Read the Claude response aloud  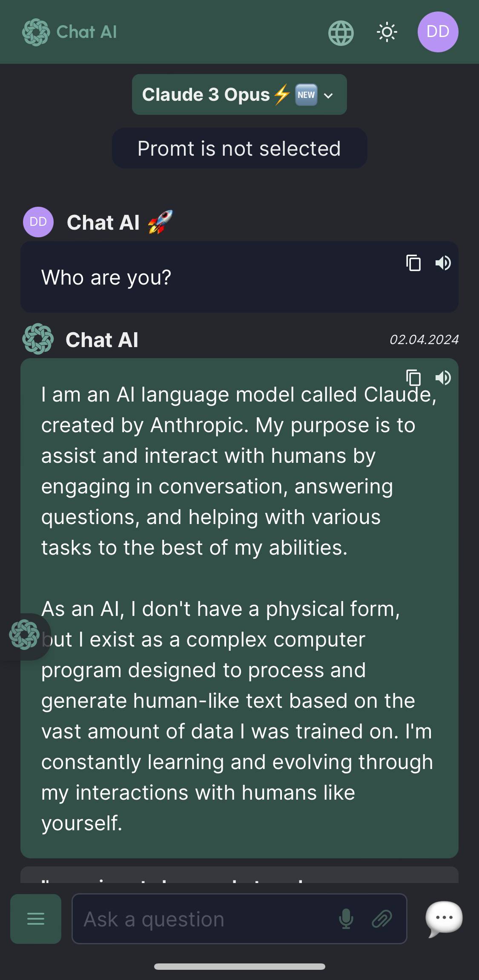(443, 378)
